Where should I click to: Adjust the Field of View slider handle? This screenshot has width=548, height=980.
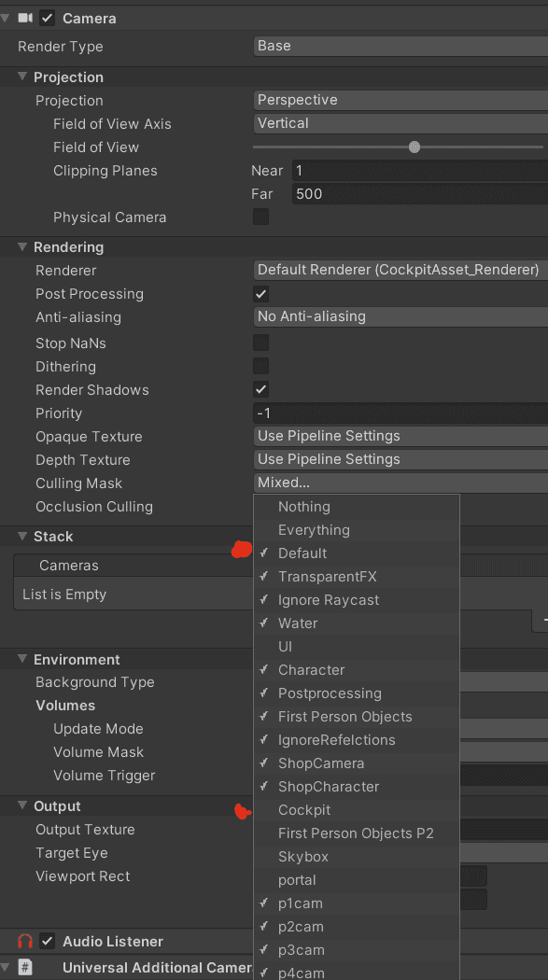(415, 147)
